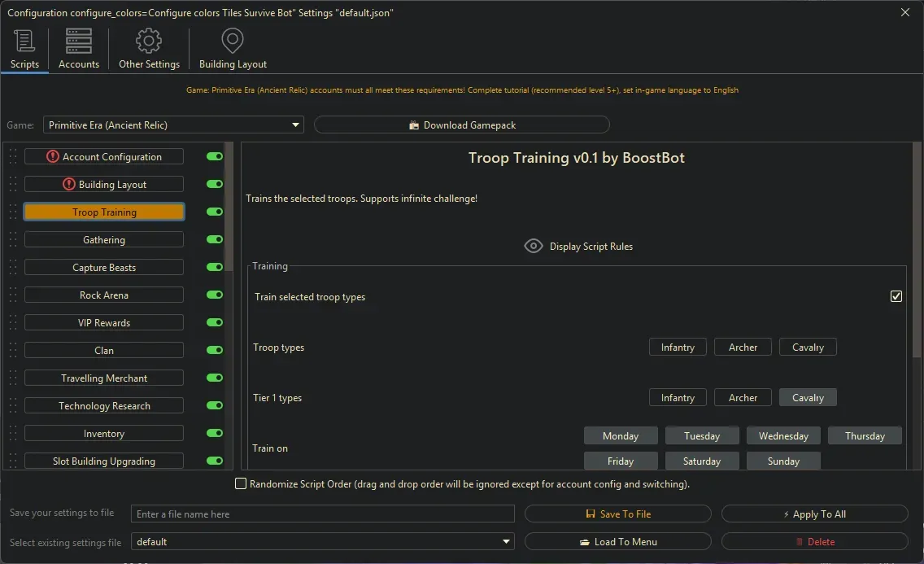This screenshot has height=564, width=924.
Task: Click the file name input field
Action: pyautogui.click(x=323, y=514)
